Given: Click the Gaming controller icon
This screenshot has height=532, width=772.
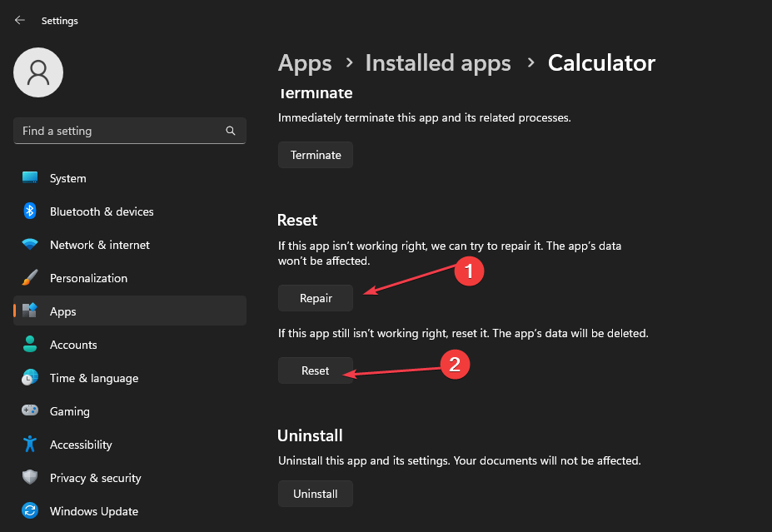Looking at the screenshot, I should [x=30, y=410].
